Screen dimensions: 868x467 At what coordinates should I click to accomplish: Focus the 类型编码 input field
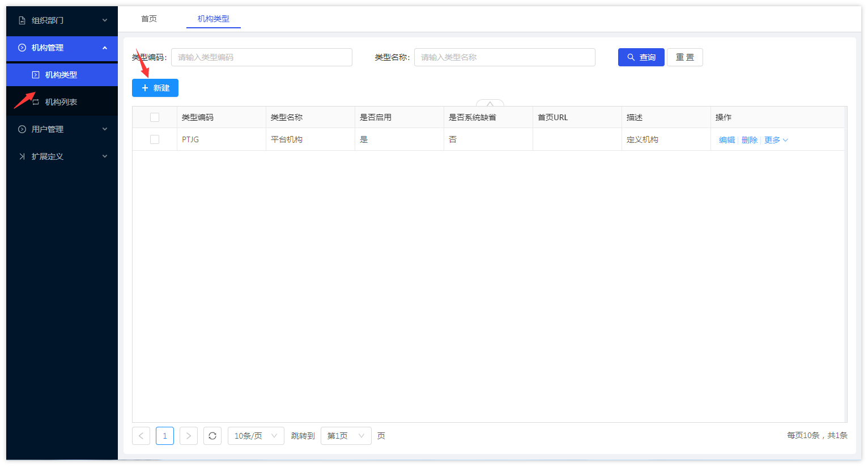pyautogui.click(x=262, y=57)
